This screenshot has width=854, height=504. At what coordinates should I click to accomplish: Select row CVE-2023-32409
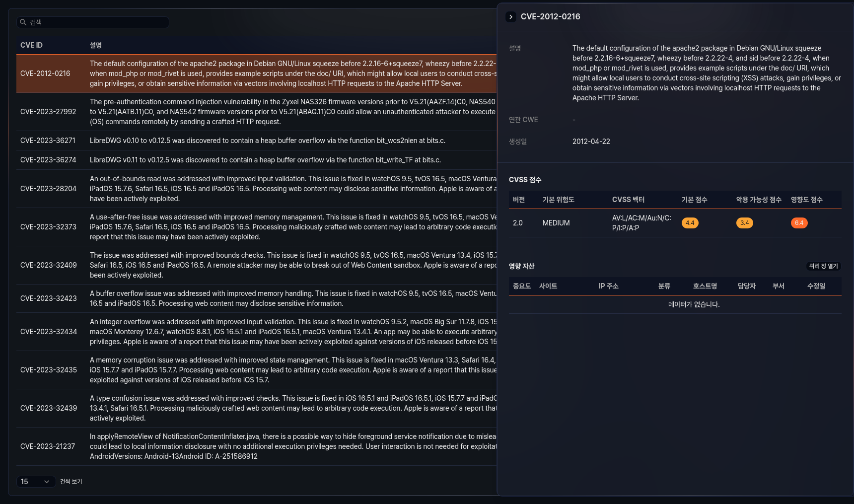(x=48, y=265)
